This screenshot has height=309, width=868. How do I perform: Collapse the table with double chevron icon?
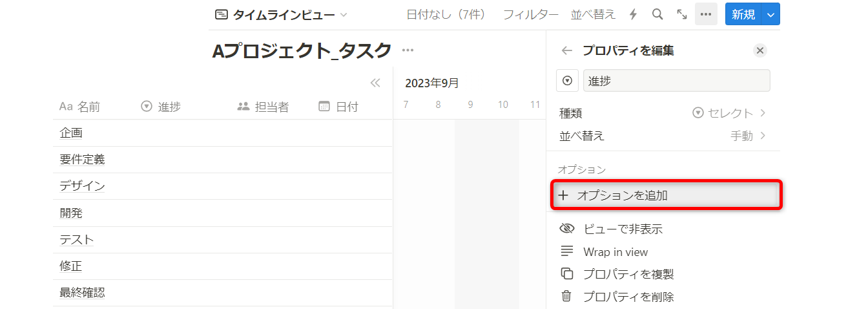375,83
